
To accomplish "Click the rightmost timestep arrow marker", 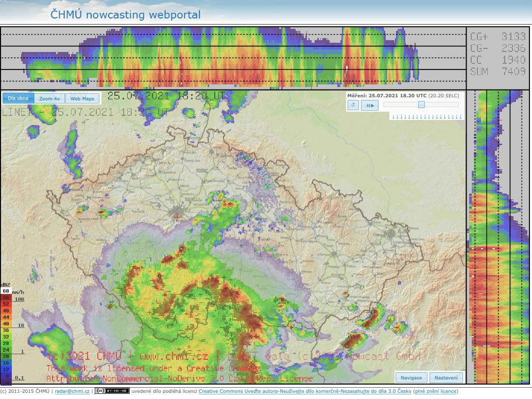I will tap(460, 117).
